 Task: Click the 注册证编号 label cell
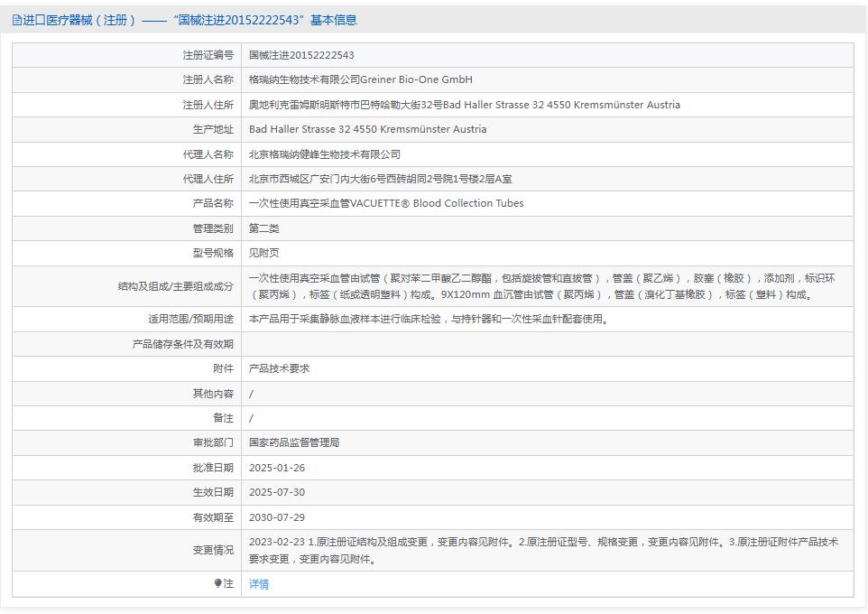tap(126, 55)
